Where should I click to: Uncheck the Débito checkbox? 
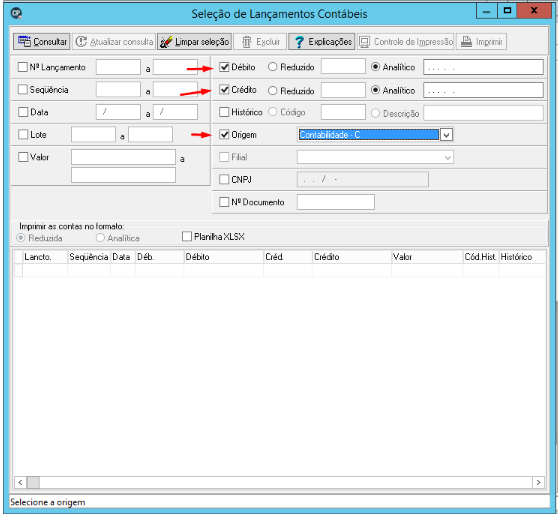click(224, 67)
